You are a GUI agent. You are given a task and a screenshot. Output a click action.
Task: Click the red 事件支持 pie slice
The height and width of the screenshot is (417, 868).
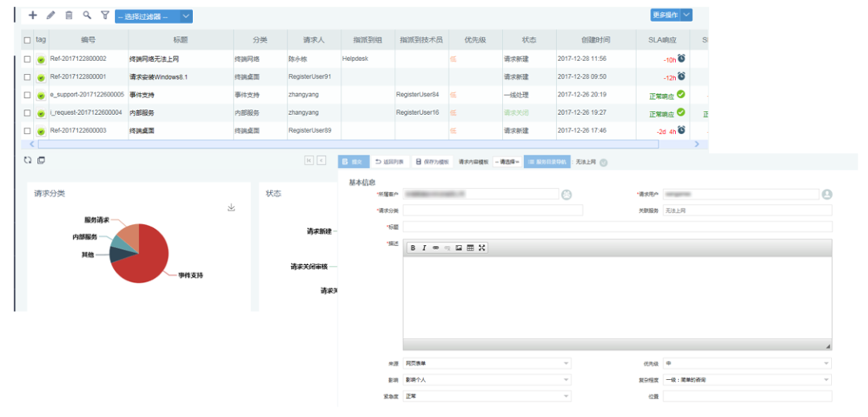click(x=145, y=260)
